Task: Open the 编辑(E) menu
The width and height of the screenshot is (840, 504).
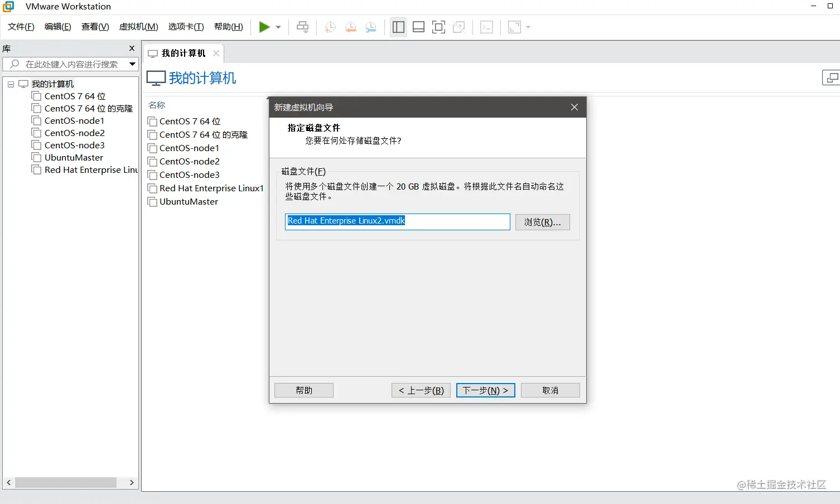Action: (x=58, y=27)
